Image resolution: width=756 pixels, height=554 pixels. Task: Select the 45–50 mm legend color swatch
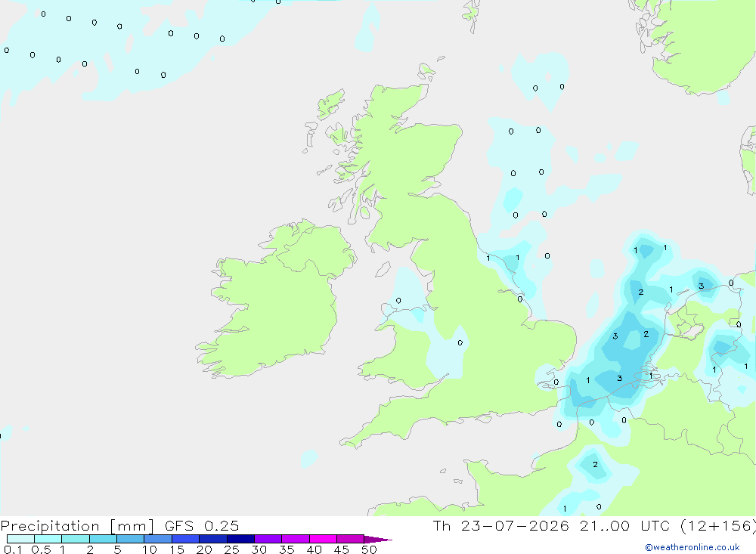350,539
